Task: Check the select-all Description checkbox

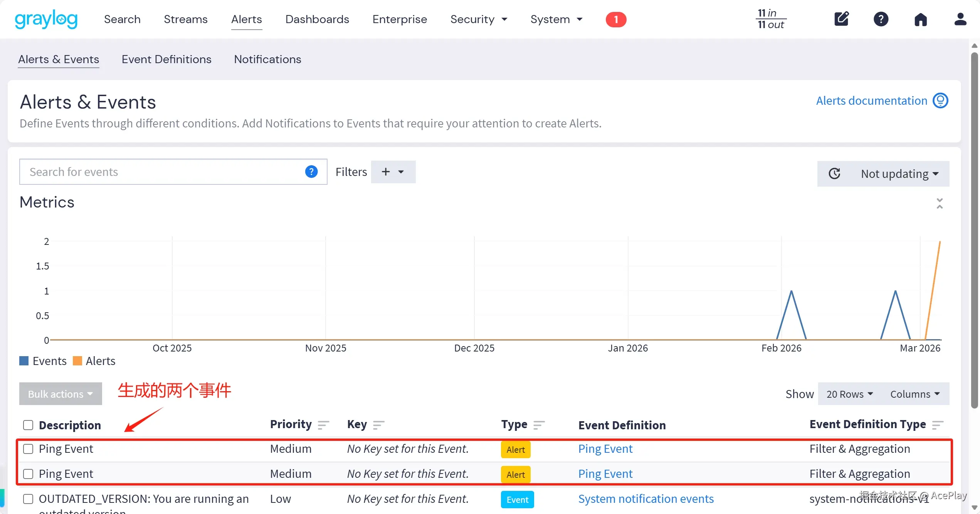Action: (28, 425)
